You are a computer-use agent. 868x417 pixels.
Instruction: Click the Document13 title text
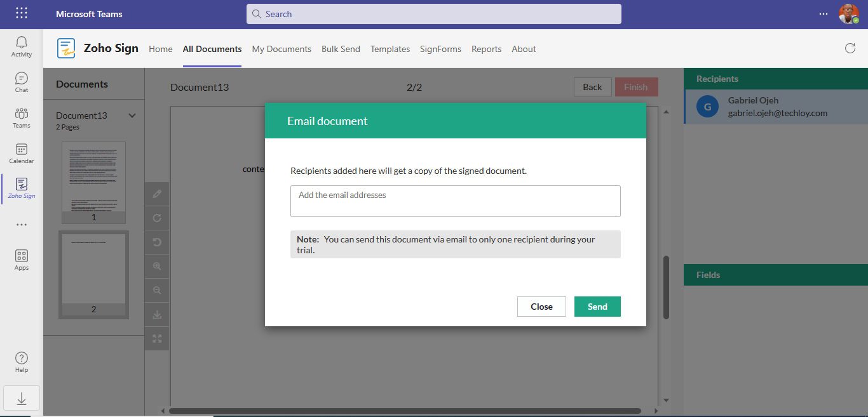tap(200, 87)
